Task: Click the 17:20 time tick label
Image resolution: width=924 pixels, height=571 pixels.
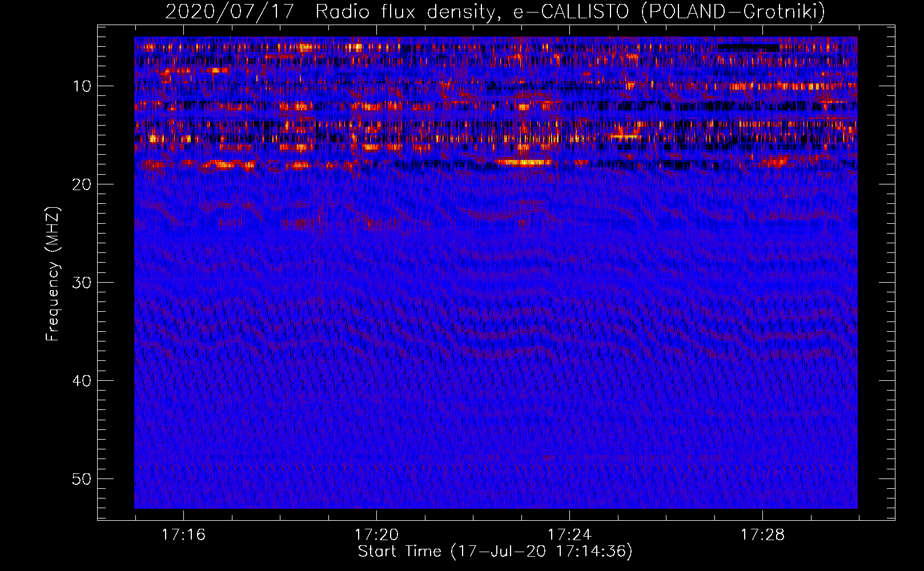Action: coord(376,535)
